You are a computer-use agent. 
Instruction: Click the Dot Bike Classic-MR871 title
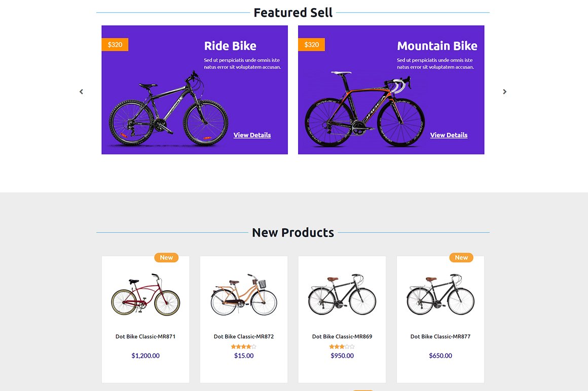coord(145,336)
